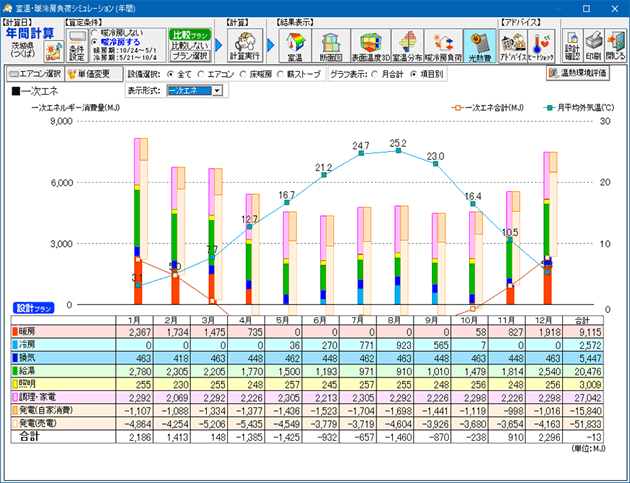The height and width of the screenshot is (483, 630).
Task: Open 温熱環境評価 evaluation
Action: click(x=577, y=73)
